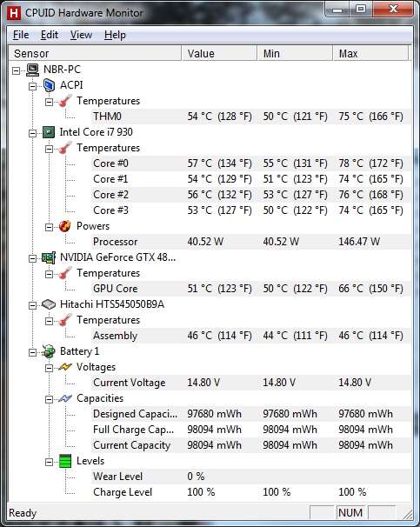Click the Voltages lightning icon
This screenshot has height=527, width=420.
[65, 367]
